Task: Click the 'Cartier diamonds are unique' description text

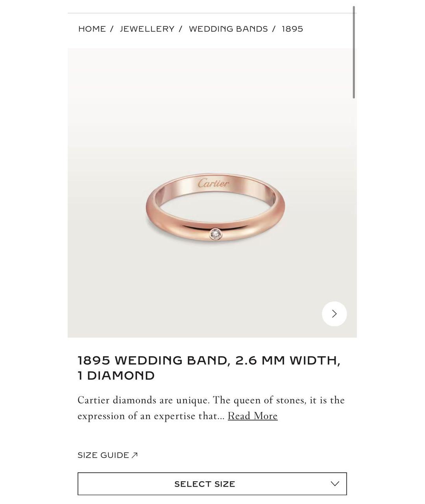Action: point(211,408)
